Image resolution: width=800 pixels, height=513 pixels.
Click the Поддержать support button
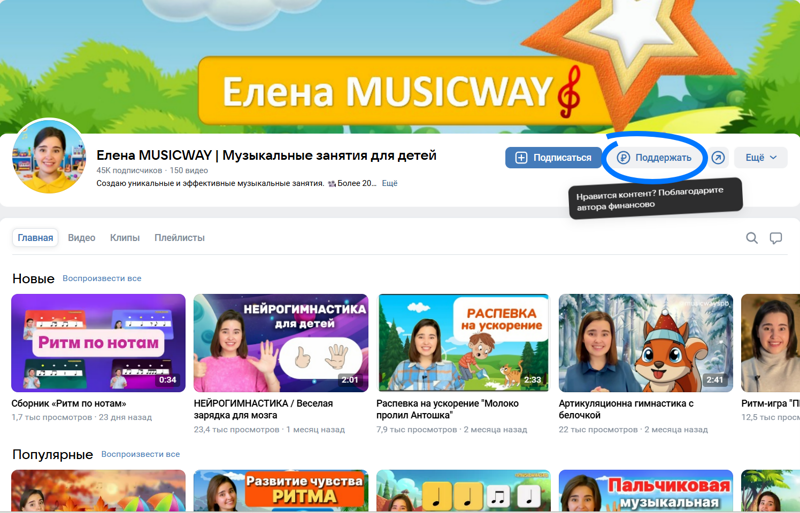(x=654, y=158)
